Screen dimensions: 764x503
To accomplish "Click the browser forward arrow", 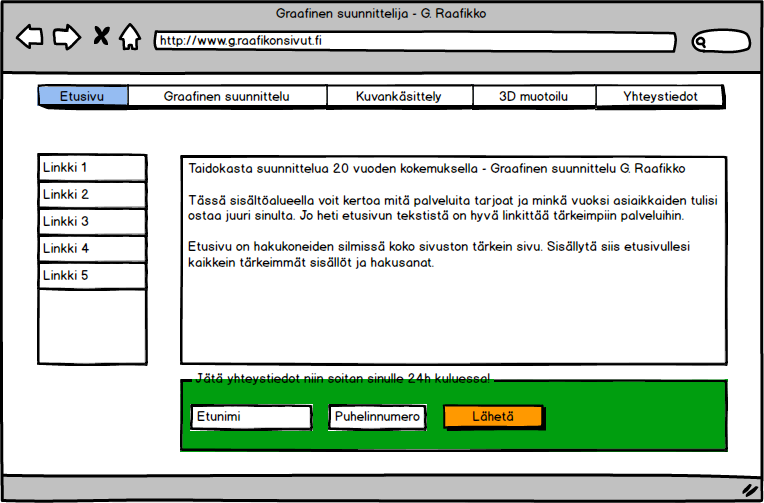I will click(67, 37).
